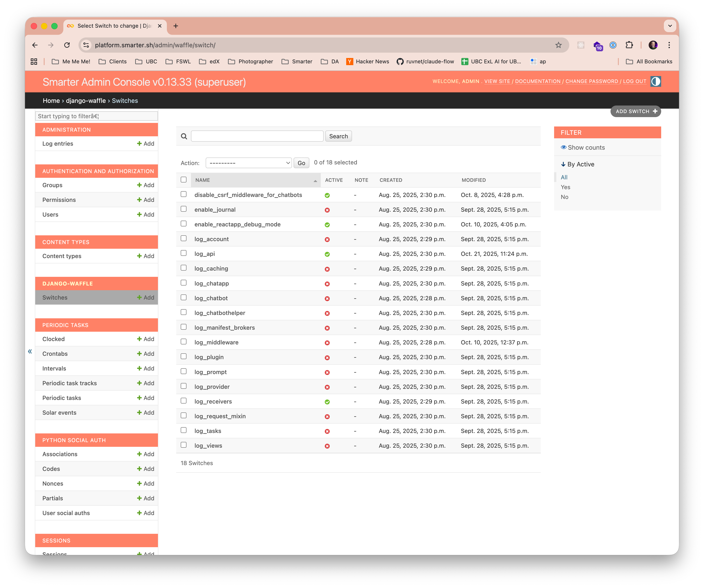Open the log_caching switch
The image size is (704, 588).
click(211, 269)
